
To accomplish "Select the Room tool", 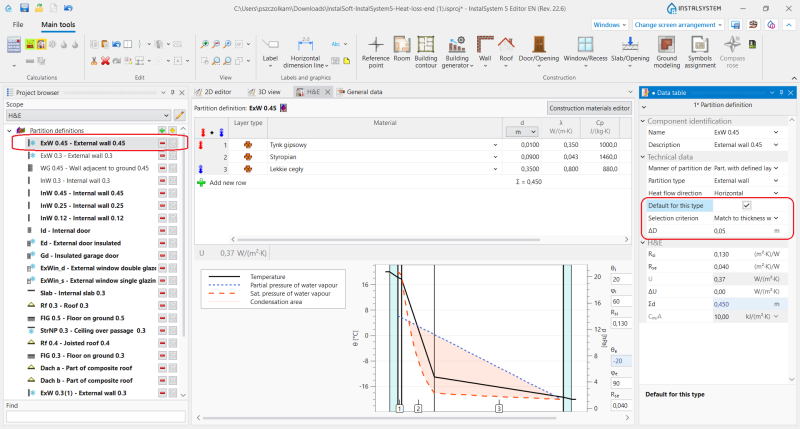I will coord(402,49).
